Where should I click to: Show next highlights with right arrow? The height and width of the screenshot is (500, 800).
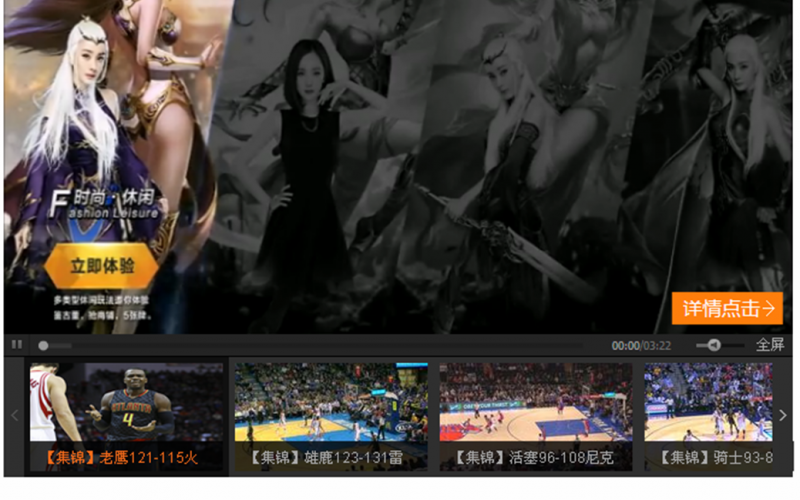(783, 415)
